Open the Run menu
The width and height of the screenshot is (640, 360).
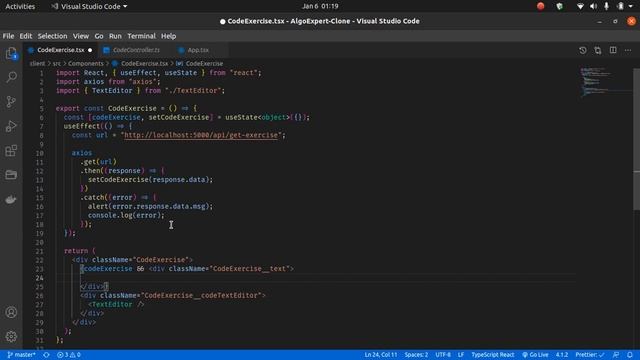click(115, 36)
